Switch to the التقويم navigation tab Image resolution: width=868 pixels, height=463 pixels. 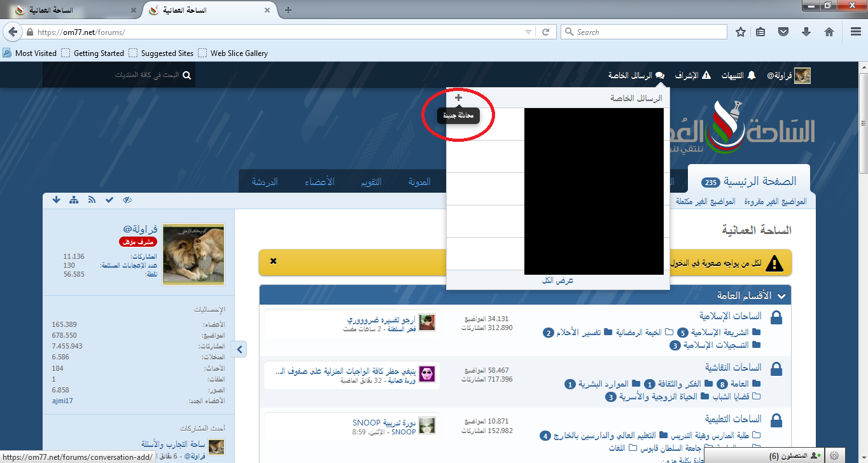coord(371,182)
